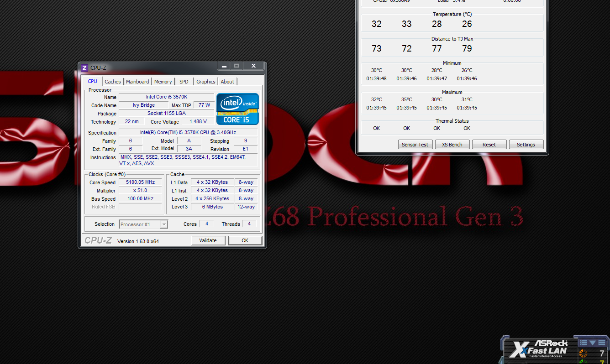Launch the XS Bench button

click(452, 145)
